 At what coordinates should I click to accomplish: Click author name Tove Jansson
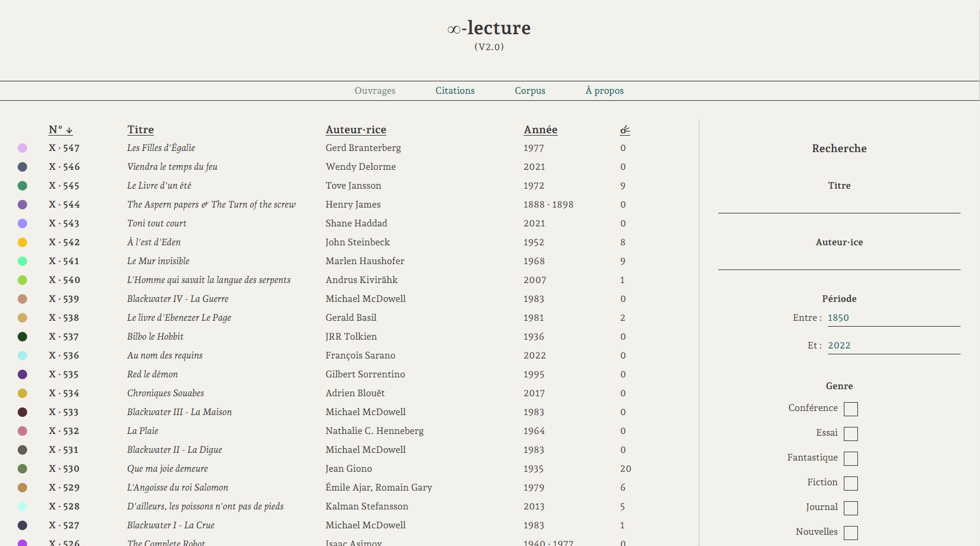(x=353, y=185)
